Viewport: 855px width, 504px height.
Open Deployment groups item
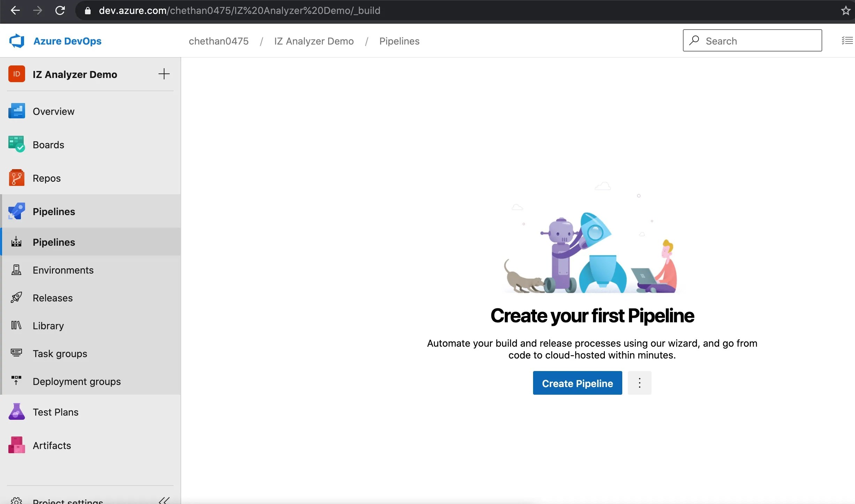pyautogui.click(x=77, y=381)
